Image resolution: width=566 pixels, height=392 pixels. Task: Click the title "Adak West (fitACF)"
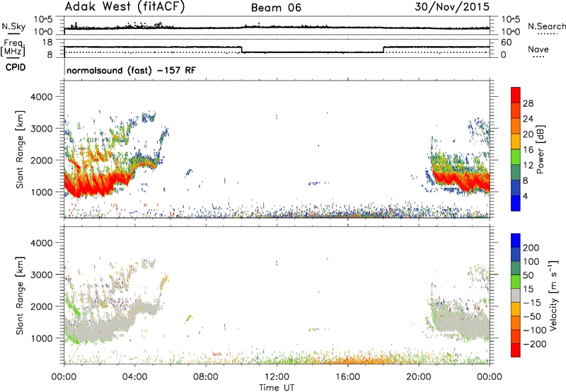pyautogui.click(x=125, y=7)
